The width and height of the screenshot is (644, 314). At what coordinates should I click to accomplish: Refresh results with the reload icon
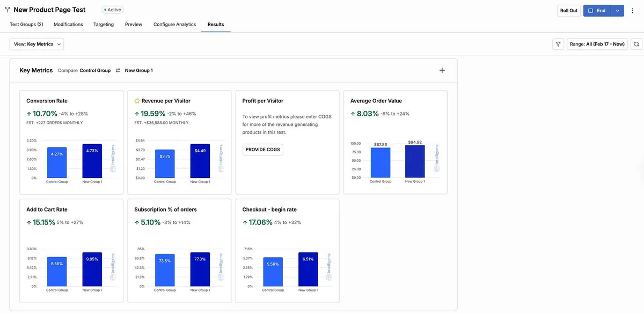pos(636,44)
